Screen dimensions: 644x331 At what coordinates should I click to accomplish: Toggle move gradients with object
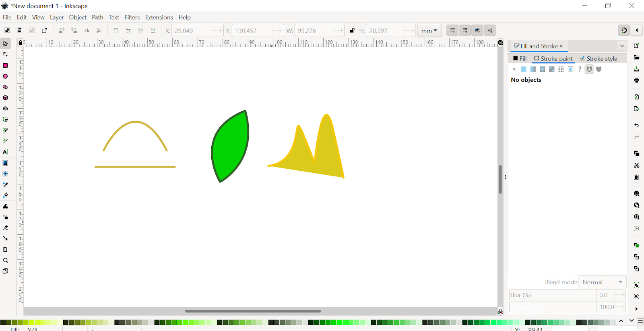point(477,31)
